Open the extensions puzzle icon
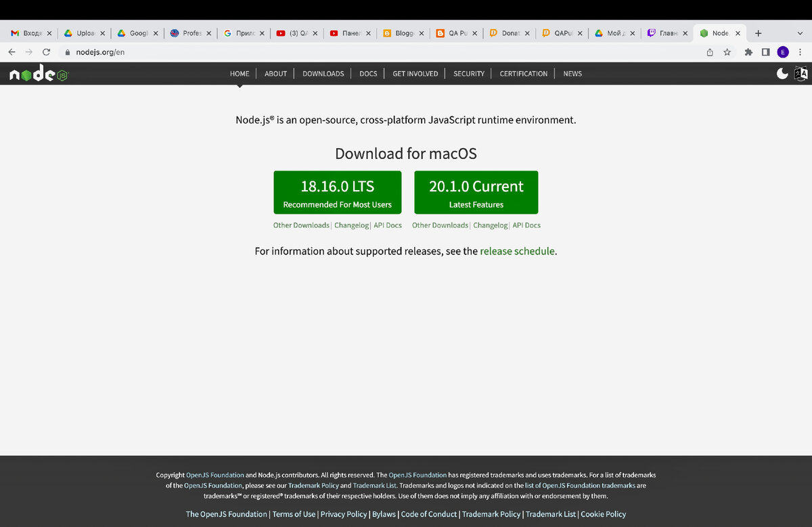 click(748, 52)
